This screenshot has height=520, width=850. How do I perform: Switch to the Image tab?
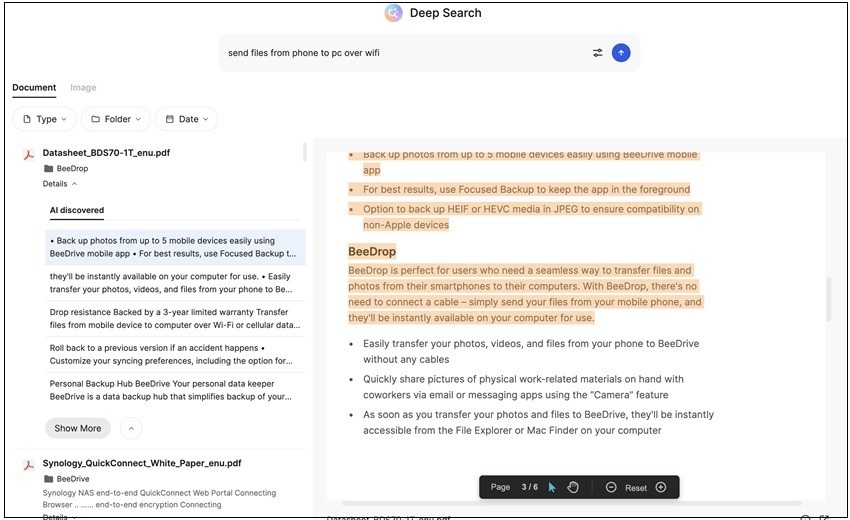pyautogui.click(x=83, y=88)
